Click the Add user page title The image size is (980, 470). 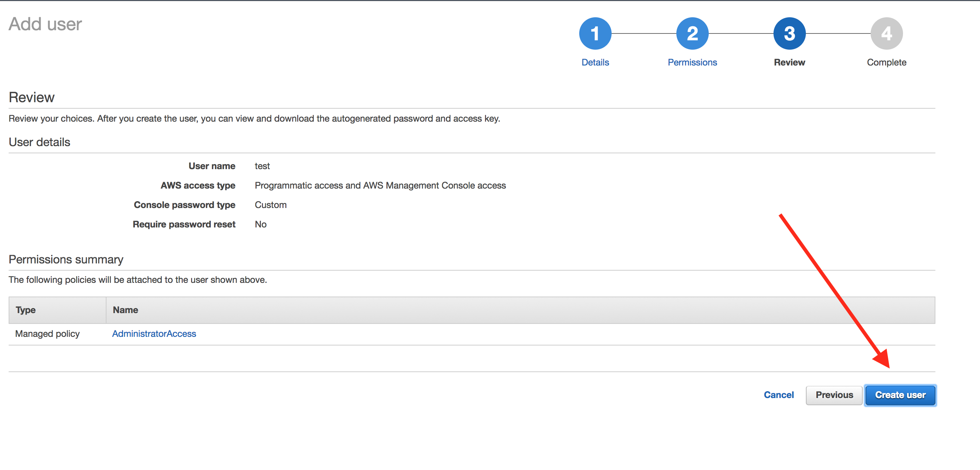(x=45, y=24)
